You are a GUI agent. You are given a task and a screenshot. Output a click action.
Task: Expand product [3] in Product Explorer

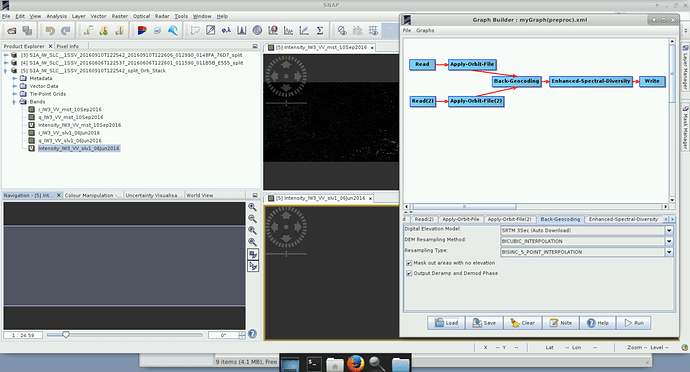pos(6,55)
